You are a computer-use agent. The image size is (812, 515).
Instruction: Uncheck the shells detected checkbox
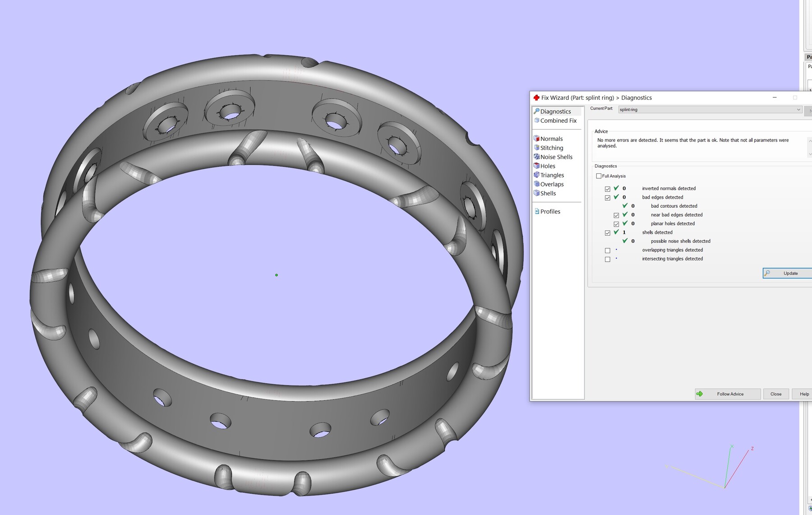point(608,233)
